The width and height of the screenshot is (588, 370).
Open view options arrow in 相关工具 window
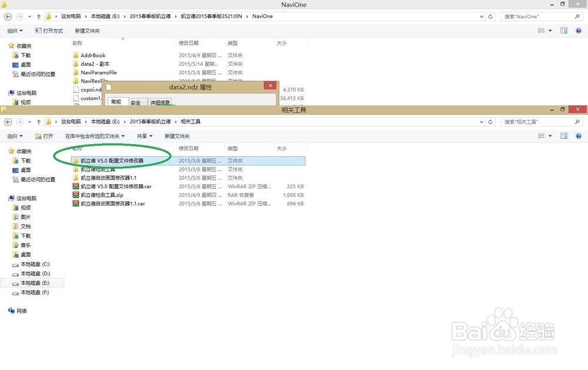550,136
